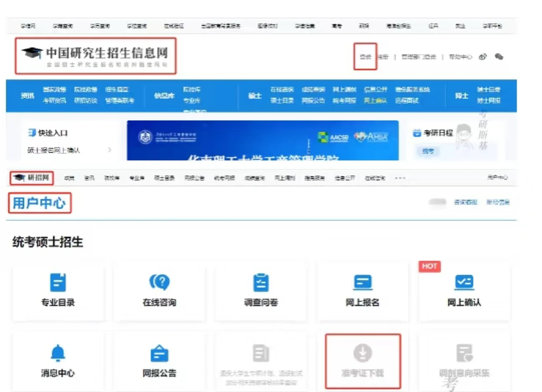Viewport: 542px width, 392px height.
Task: Click 学信网 in the top navigation
Action: pos(28,25)
